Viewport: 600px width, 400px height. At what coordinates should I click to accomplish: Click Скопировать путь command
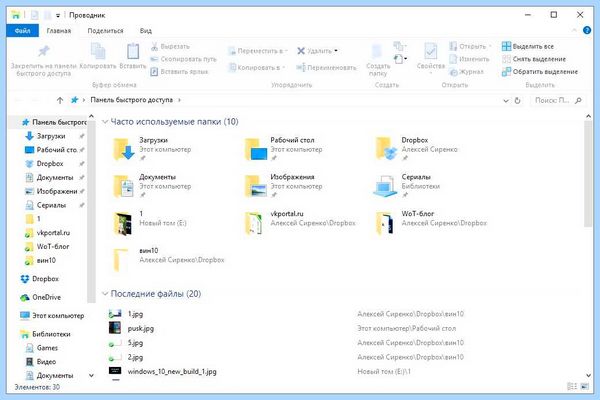[x=183, y=59]
